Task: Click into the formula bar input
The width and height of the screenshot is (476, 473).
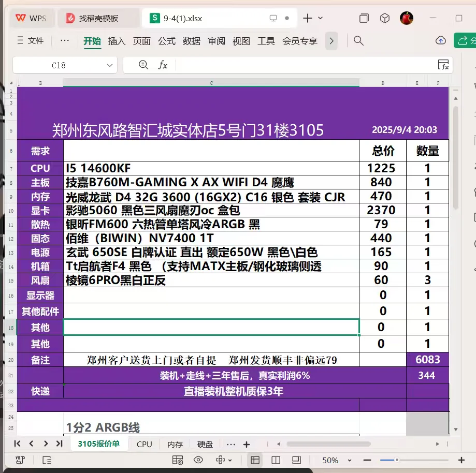Action: tap(306, 65)
